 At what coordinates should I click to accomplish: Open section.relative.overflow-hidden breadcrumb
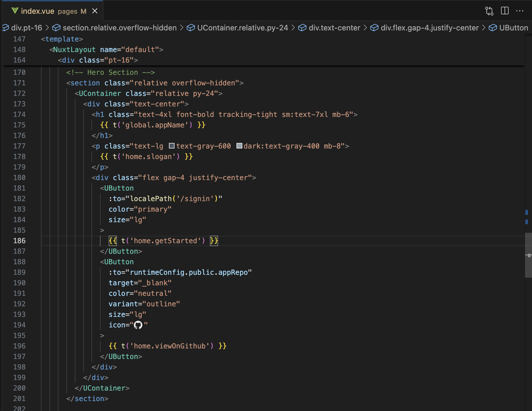click(120, 28)
